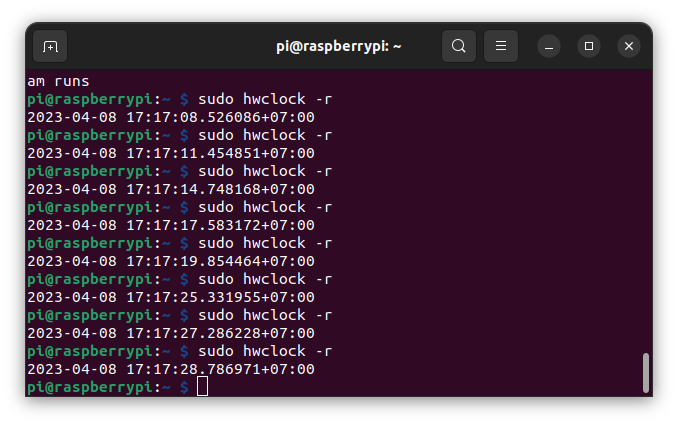Open a new terminal tab
The image size is (678, 425).
[50, 46]
